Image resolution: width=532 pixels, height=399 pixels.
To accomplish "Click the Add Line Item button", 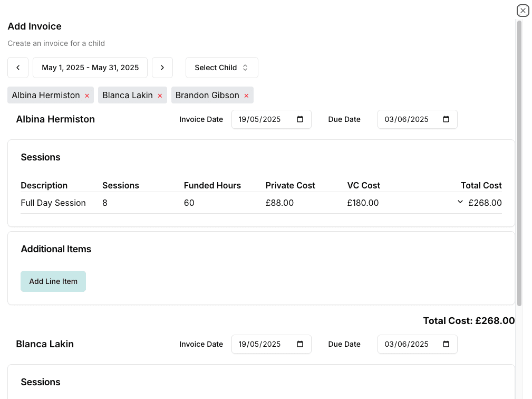I will (x=53, y=281).
